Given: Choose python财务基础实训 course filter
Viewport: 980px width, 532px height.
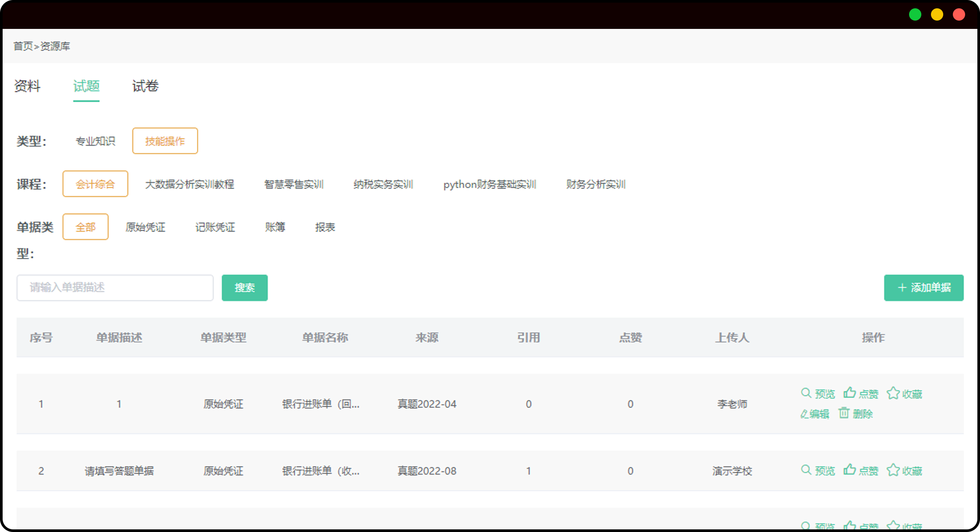Looking at the screenshot, I should tap(490, 184).
